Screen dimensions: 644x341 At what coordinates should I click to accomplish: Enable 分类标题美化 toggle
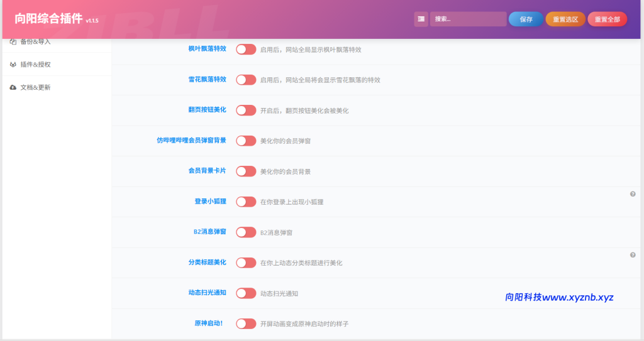click(246, 263)
